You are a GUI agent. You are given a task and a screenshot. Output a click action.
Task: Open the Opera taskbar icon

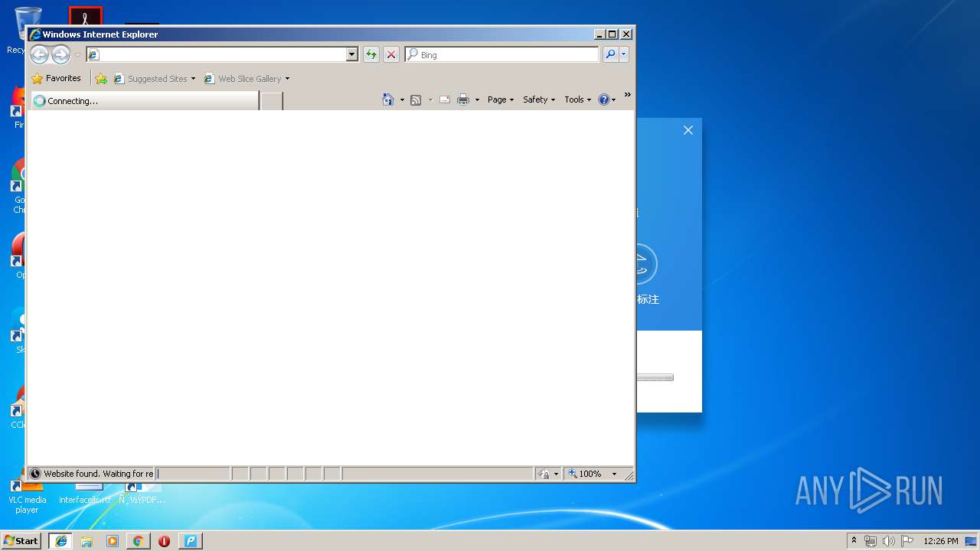[x=164, y=541]
